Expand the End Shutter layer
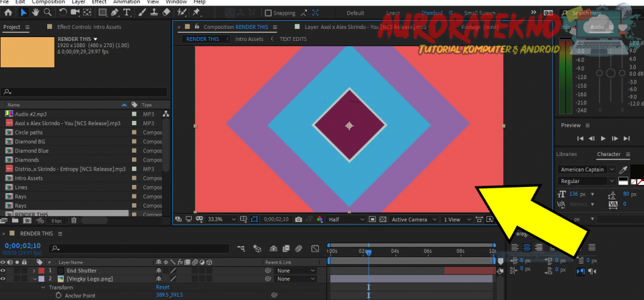This screenshot has height=300, width=644. point(34,271)
